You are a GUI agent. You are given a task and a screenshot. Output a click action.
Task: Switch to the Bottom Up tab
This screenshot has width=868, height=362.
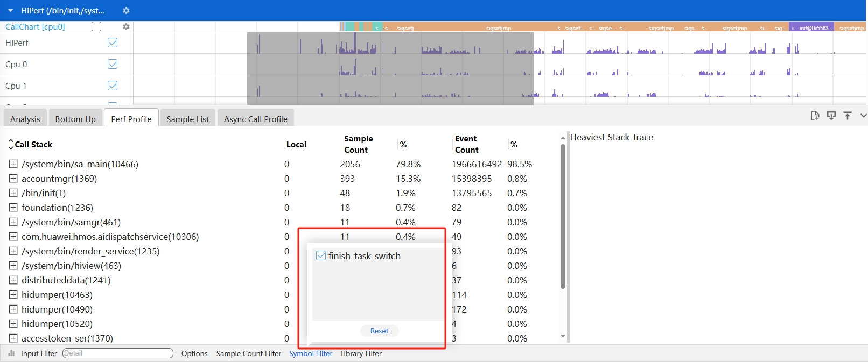click(75, 119)
